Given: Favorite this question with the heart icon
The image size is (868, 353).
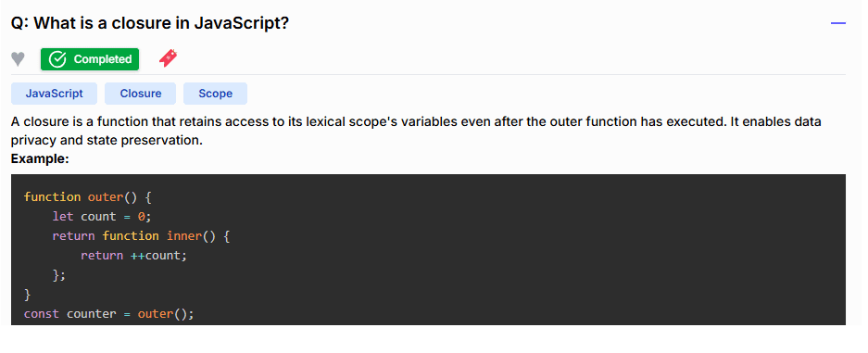Looking at the screenshot, I should (x=19, y=58).
